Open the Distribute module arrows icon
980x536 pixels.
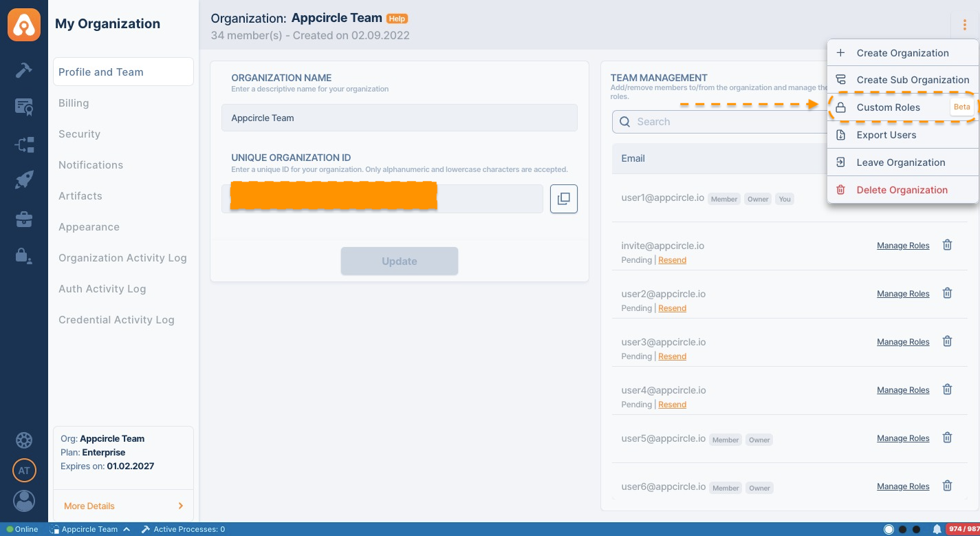pyautogui.click(x=24, y=144)
